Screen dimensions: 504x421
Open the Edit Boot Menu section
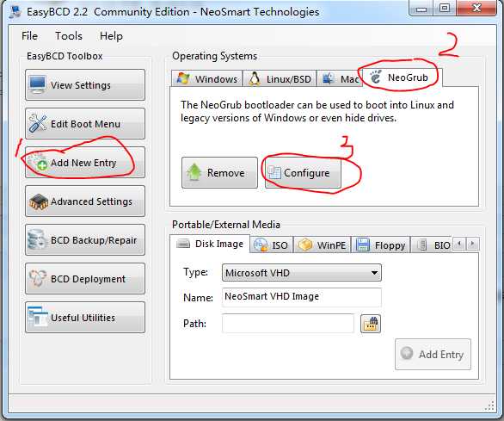[x=85, y=124]
